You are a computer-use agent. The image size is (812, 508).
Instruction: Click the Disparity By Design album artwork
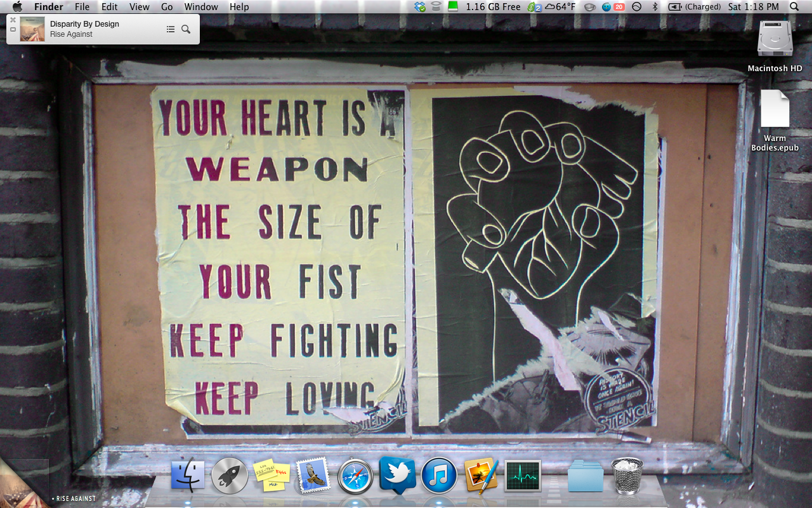point(32,29)
